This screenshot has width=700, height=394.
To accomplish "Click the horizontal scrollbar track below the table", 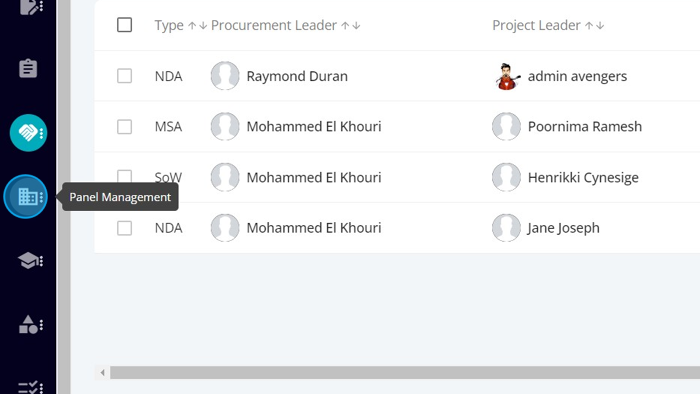I will 405,373.
